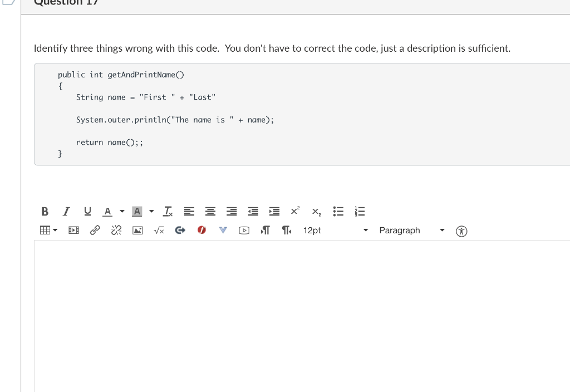Open the embed image tool
The height and width of the screenshot is (392, 570).
137,230
